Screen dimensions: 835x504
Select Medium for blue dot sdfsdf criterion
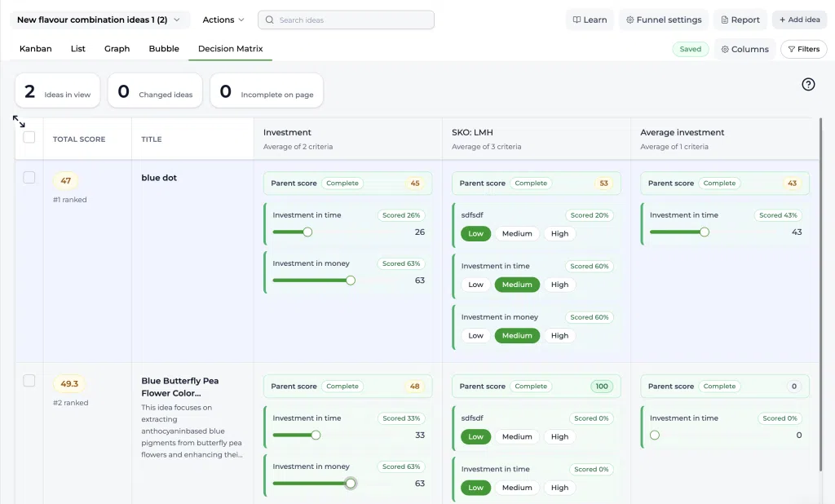pos(517,233)
